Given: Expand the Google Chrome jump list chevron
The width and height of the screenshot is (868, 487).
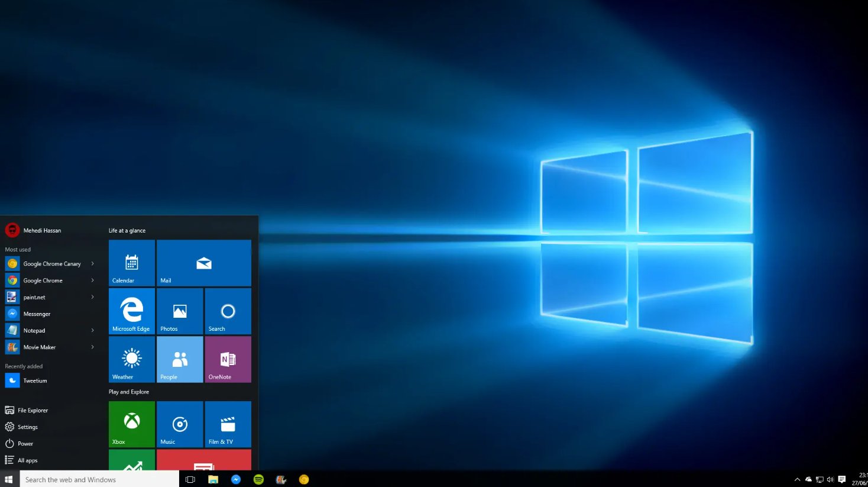Looking at the screenshot, I should (93, 280).
